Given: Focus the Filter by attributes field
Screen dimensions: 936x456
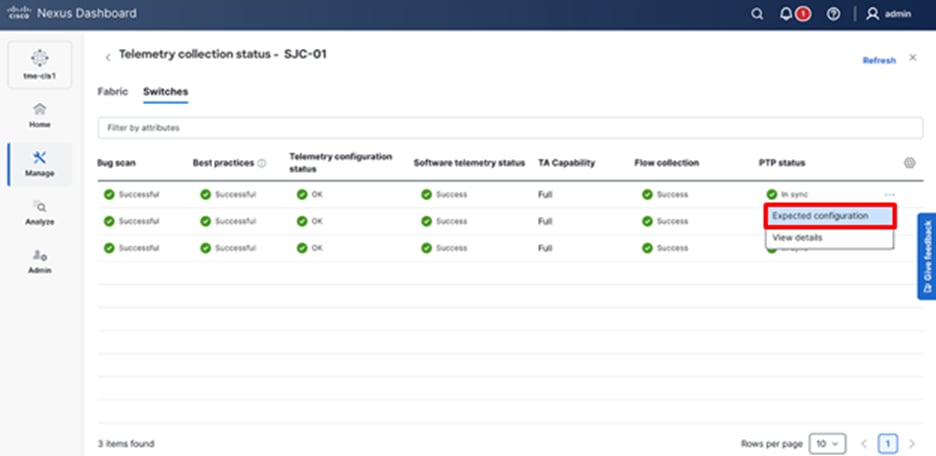Looking at the screenshot, I should [510, 128].
